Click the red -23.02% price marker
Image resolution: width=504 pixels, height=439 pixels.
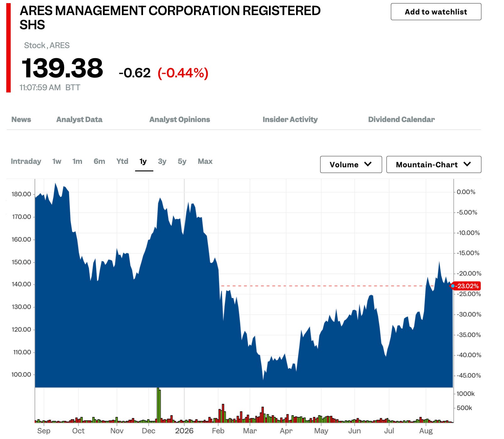coord(467,286)
